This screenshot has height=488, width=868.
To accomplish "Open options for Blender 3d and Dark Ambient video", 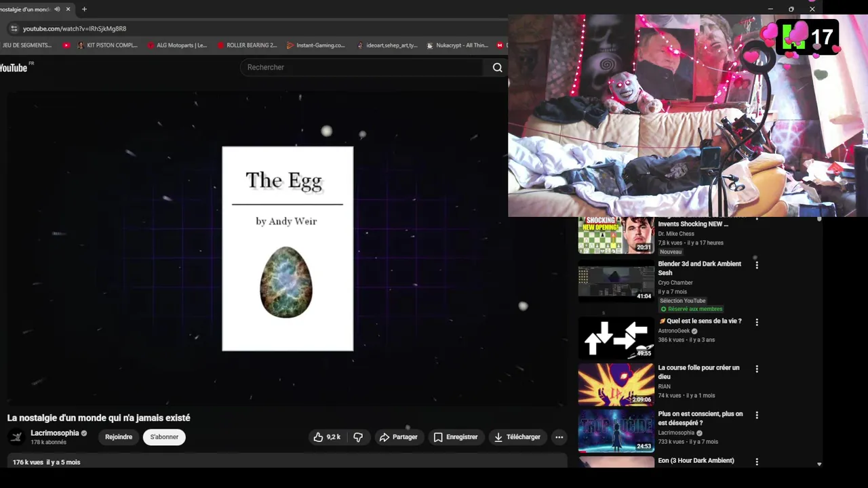I will 757,265.
